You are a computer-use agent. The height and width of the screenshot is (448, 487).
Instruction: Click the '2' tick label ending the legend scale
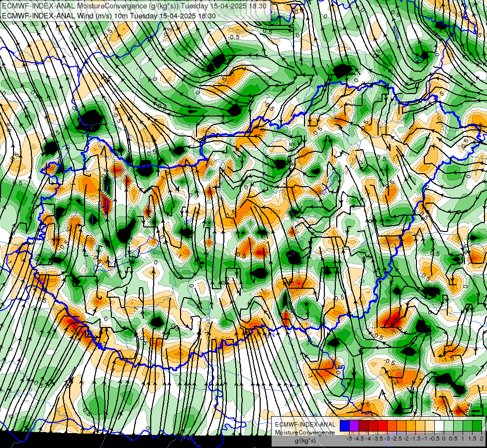(482, 439)
